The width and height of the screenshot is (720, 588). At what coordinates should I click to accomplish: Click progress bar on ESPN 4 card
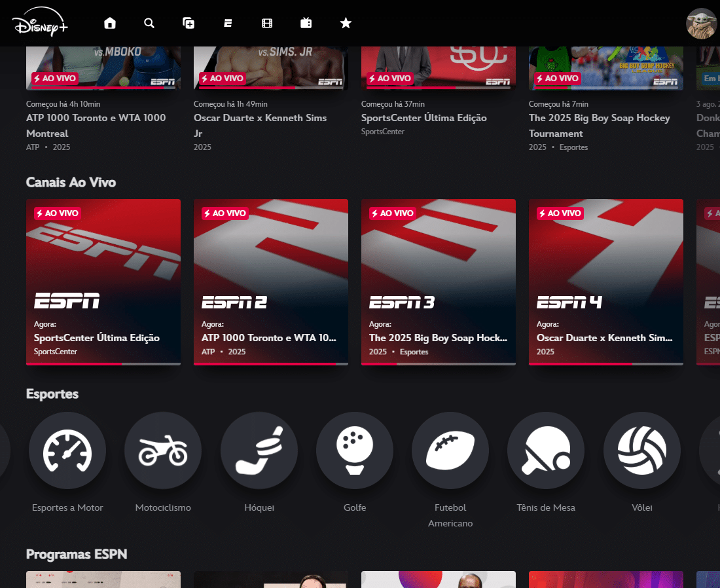(x=606, y=364)
